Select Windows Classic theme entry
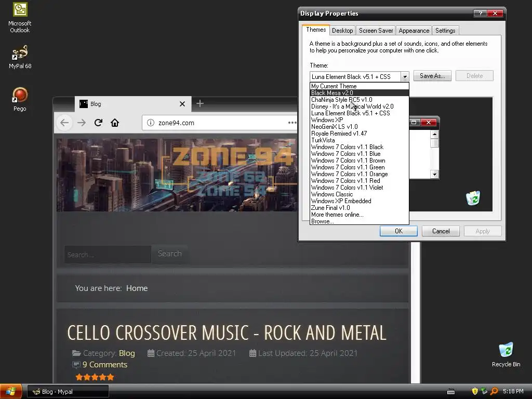 360,194
